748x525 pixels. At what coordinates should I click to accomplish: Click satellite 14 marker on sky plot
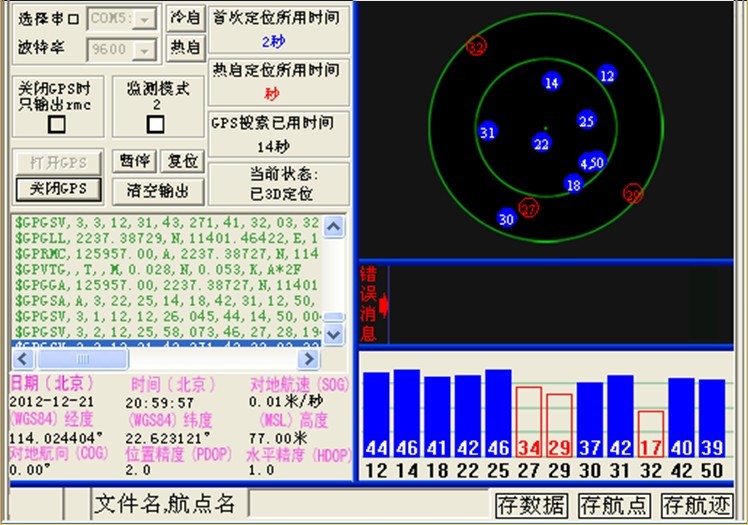click(551, 82)
